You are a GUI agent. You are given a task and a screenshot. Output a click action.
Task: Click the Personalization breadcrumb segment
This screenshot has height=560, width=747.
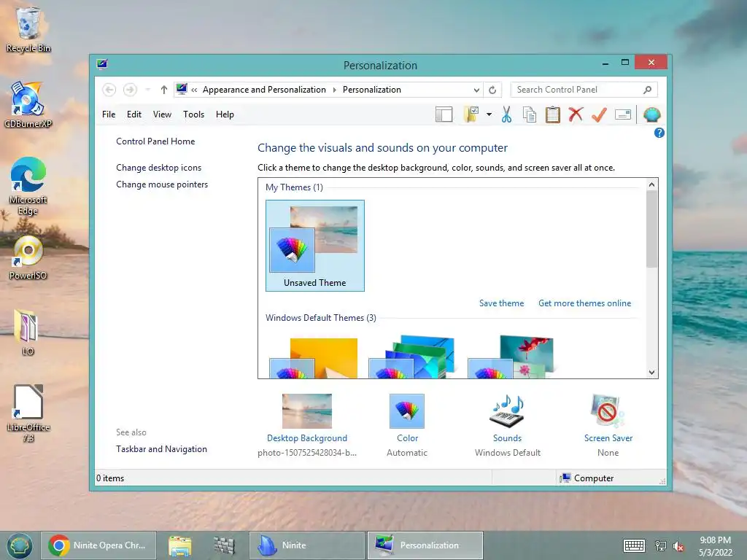(x=371, y=90)
